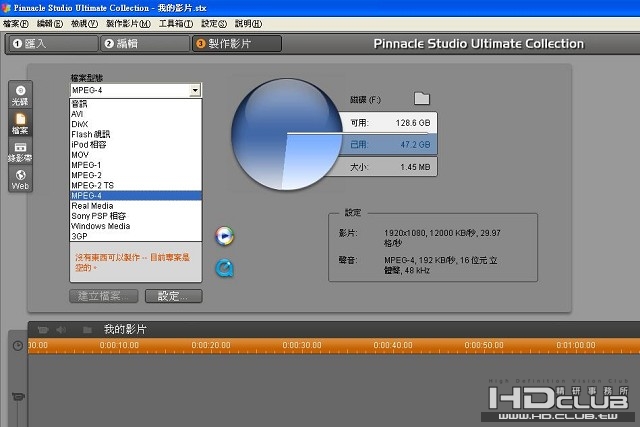Choose highlighted MPEG-4 in the file type list
This screenshot has height=427, width=640.
(136, 196)
